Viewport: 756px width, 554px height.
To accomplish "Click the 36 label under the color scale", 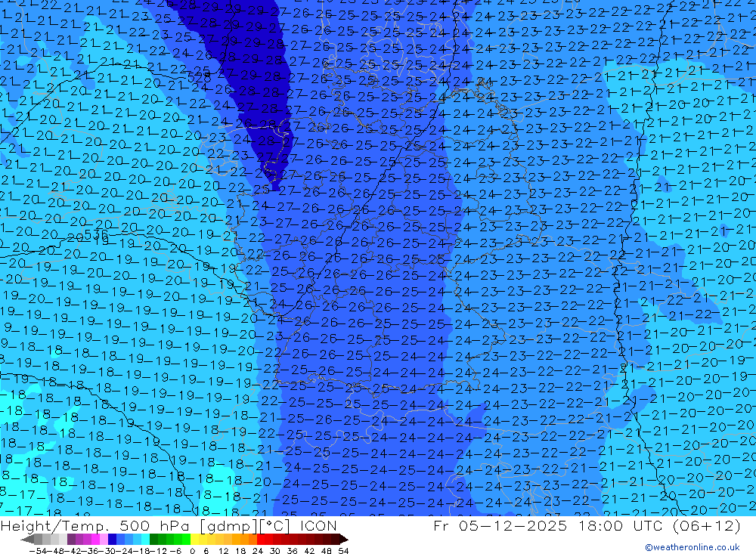I will tap(292, 551).
